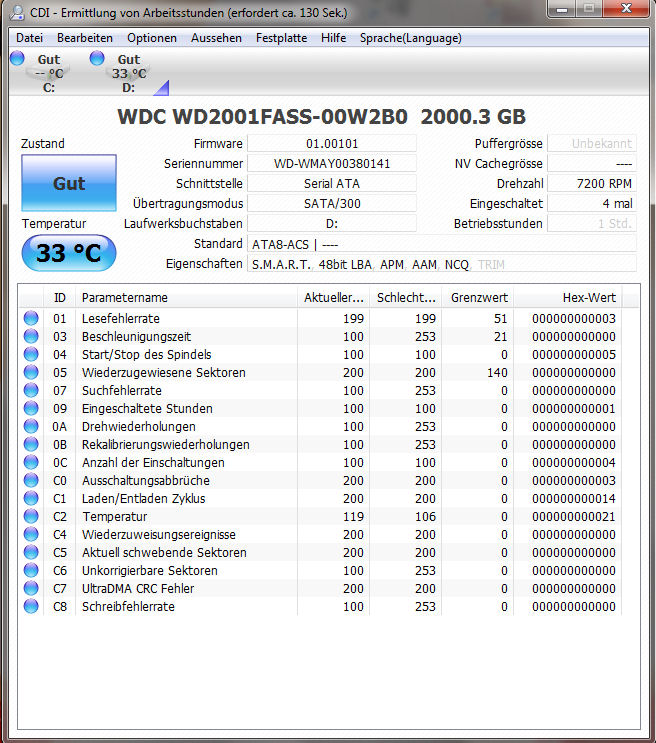The height and width of the screenshot is (743, 656).
Task: Click the Eigenschaften features field
Action: coord(442,264)
